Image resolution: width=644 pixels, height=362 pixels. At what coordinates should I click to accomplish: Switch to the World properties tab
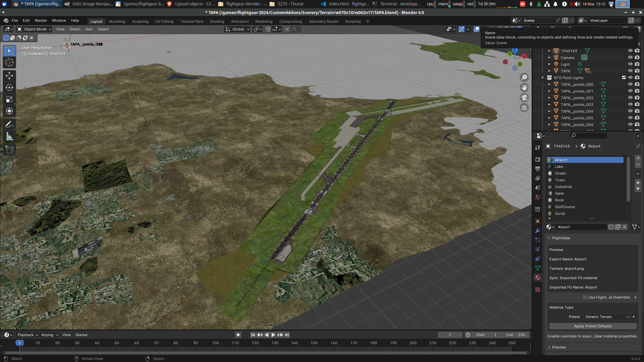[538, 197]
